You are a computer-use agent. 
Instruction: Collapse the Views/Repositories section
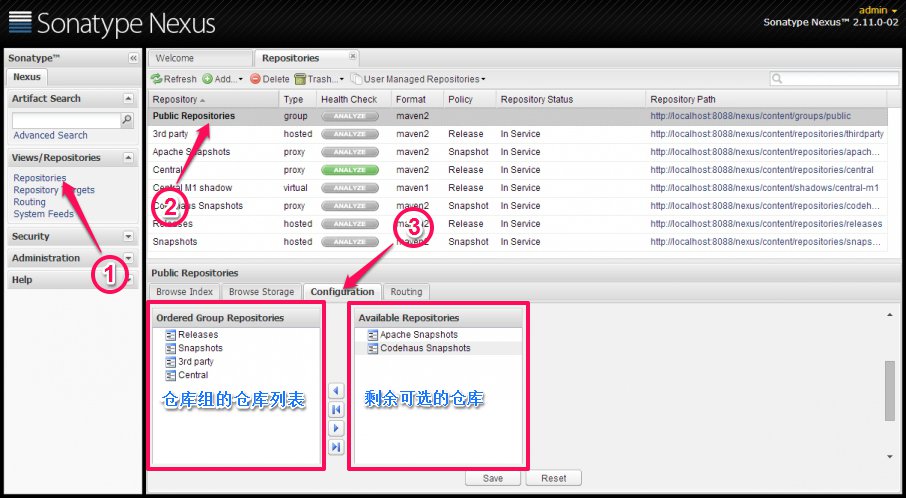pos(128,158)
